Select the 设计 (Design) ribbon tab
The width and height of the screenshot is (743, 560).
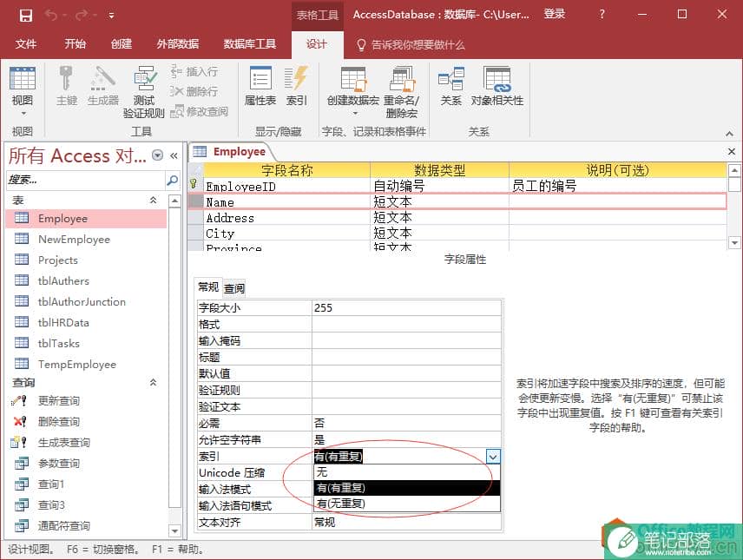[x=317, y=44]
